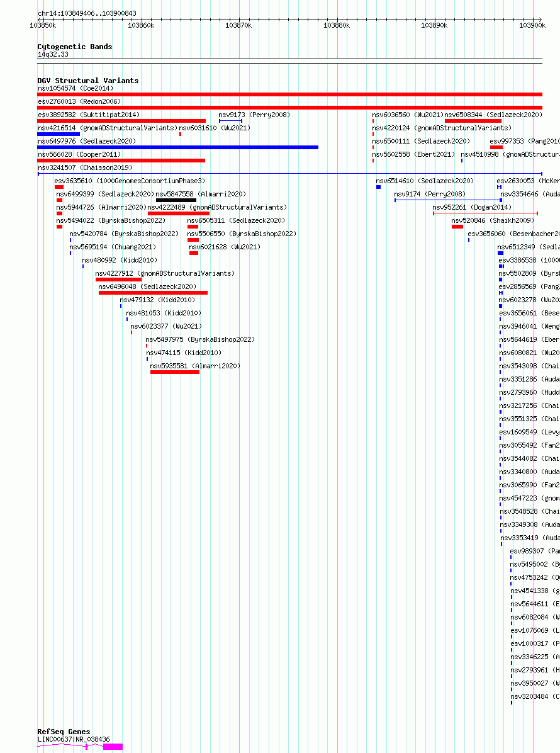560x753 pixels.
Task: Open nsv4222489 gnomAD variant entry
Action: pyautogui.click(x=217, y=207)
